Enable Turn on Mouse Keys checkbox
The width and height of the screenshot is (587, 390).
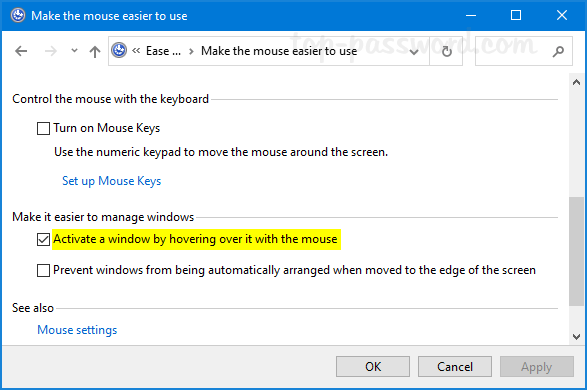click(x=43, y=128)
